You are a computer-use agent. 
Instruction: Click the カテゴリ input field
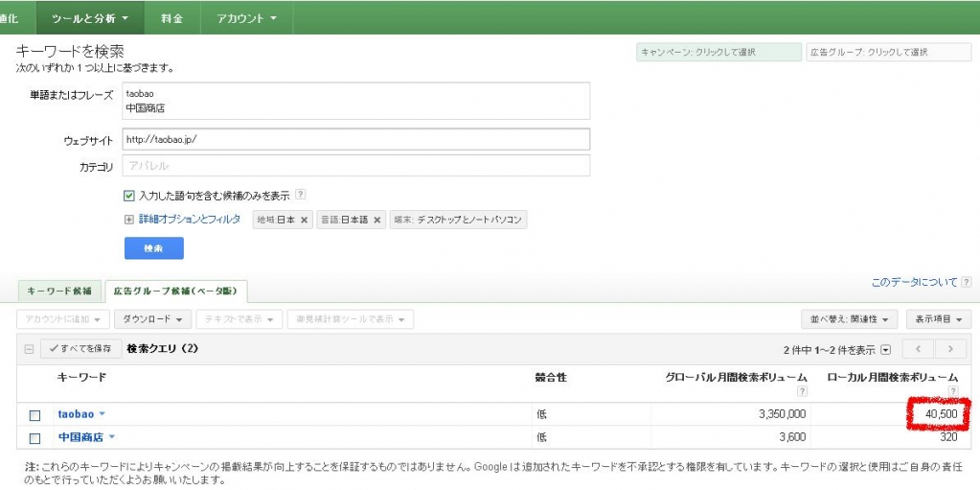coord(356,166)
